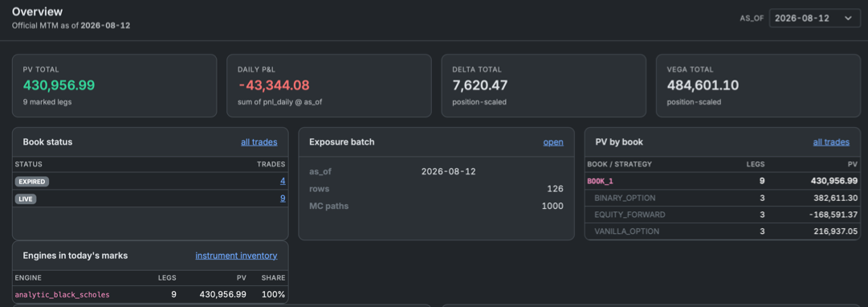This screenshot has width=868, height=307.
Task: Click the rows value 126
Action: tap(556, 189)
